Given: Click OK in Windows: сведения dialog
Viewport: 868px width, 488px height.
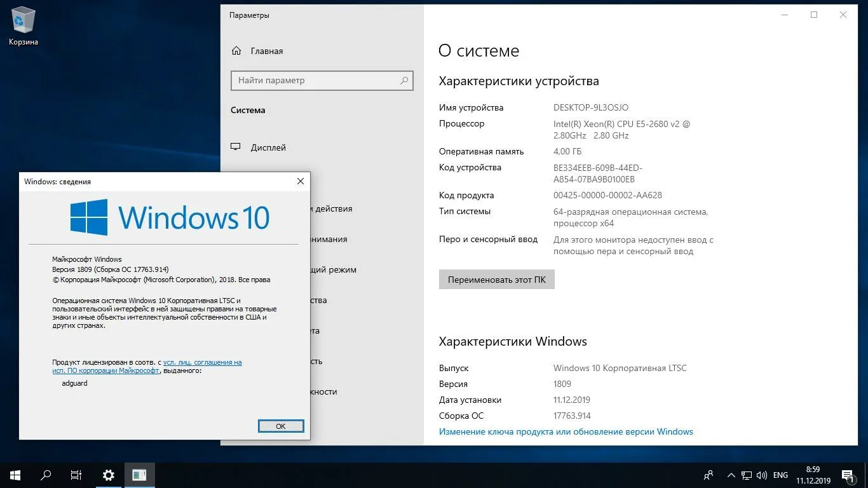Looking at the screenshot, I should click(x=281, y=426).
